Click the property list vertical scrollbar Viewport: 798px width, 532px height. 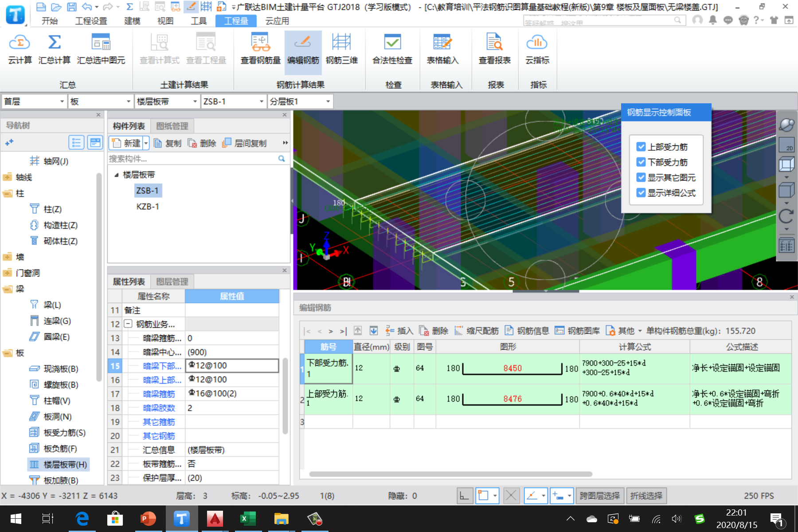point(285,396)
